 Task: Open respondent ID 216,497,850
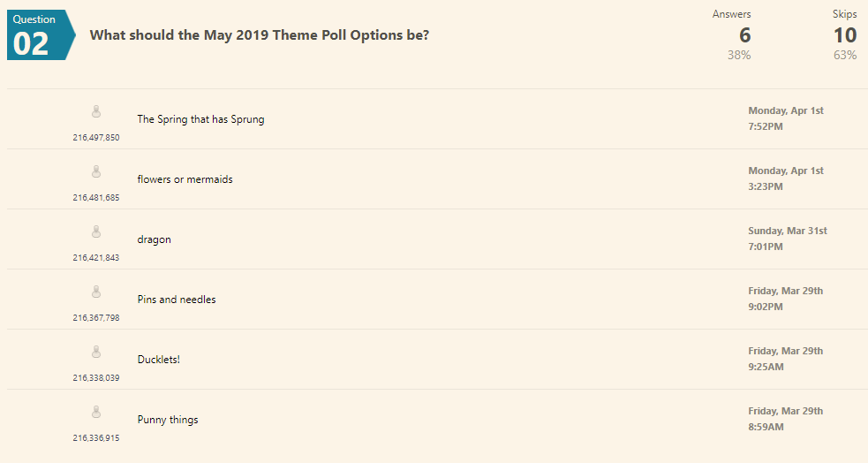tap(96, 137)
